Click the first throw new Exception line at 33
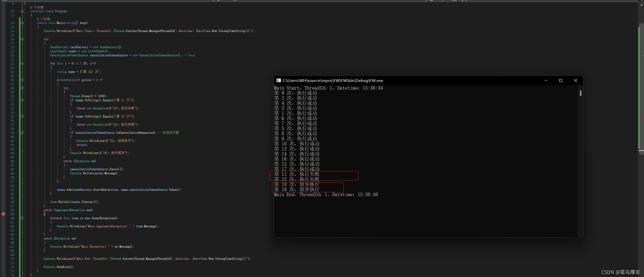This screenshot has height=277, width=644. [108, 108]
